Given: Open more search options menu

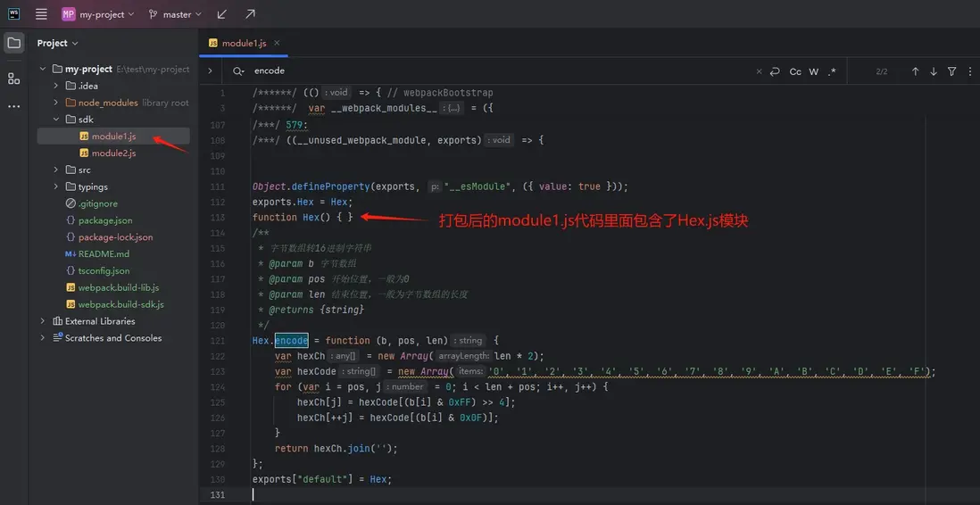Looking at the screenshot, I should tap(969, 71).
